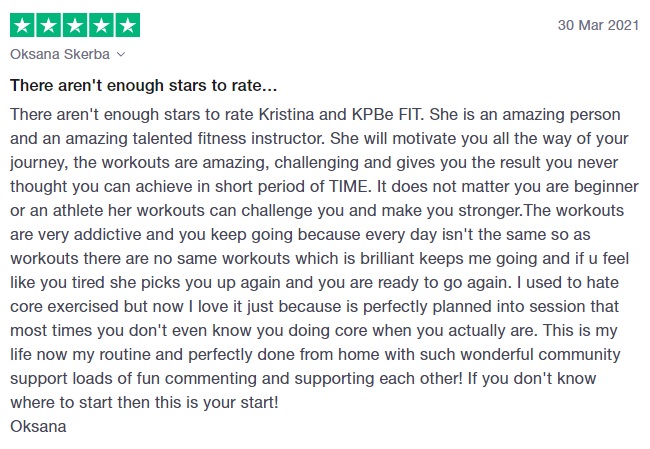This screenshot has height=449, width=650.
Task: Click the third (middle) green star icon
Action: coord(75,25)
